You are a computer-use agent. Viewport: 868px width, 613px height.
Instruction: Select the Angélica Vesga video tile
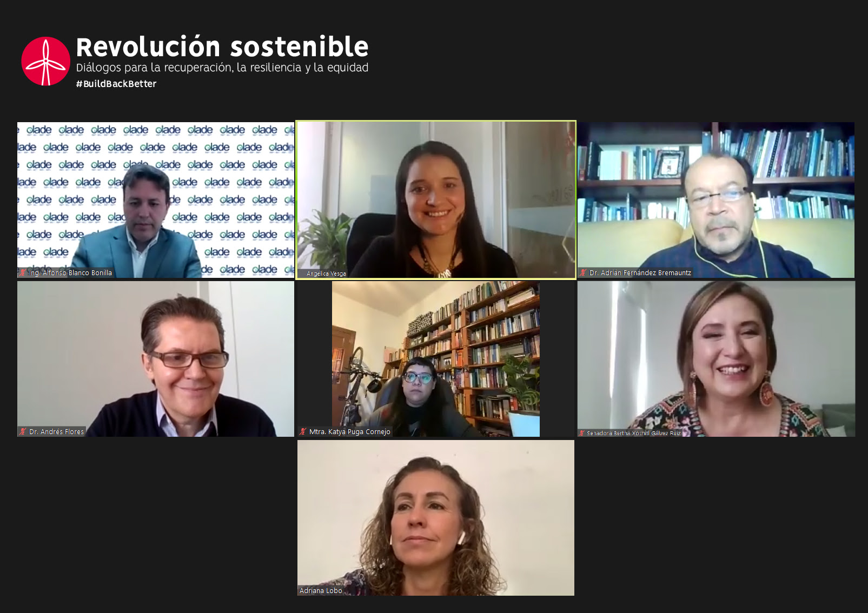(436, 200)
